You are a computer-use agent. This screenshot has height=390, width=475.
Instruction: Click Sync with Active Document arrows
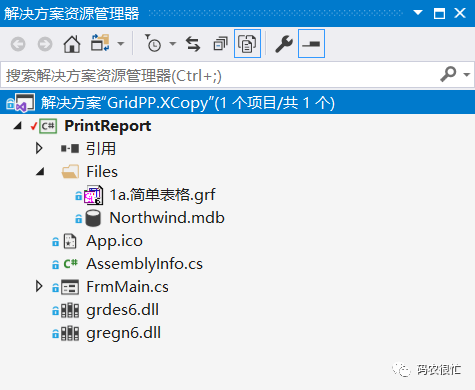point(193,44)
